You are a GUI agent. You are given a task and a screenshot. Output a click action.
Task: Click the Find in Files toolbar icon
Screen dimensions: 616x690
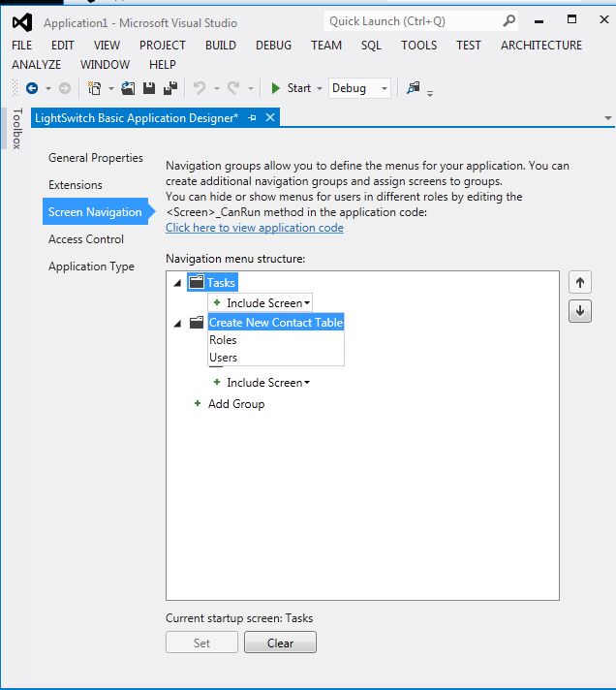pos(414,87)
